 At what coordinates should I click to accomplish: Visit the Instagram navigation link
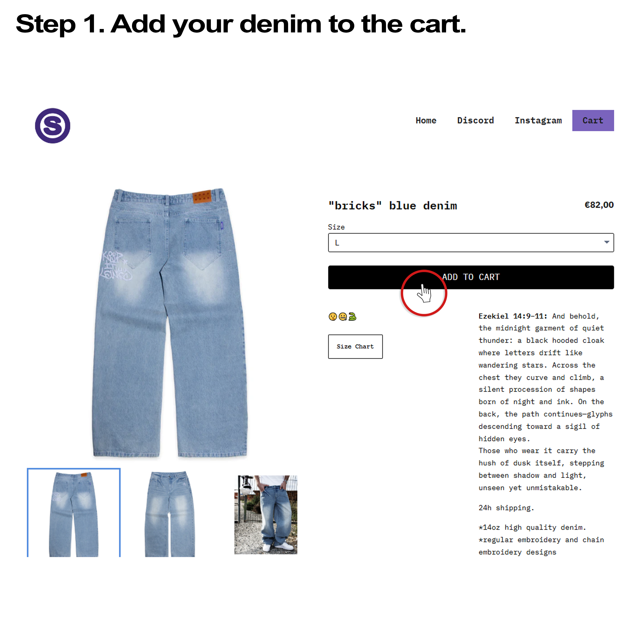click(x=538, y=120)
